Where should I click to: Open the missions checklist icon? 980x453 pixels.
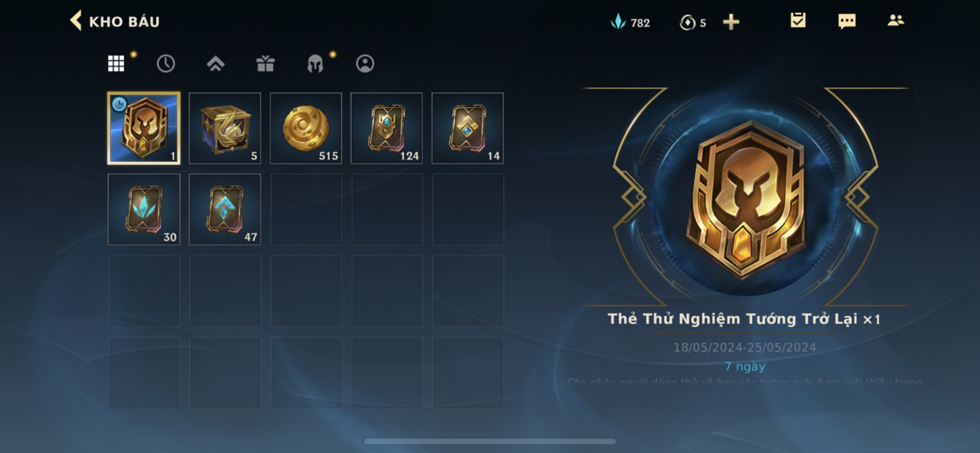(798, 20)
